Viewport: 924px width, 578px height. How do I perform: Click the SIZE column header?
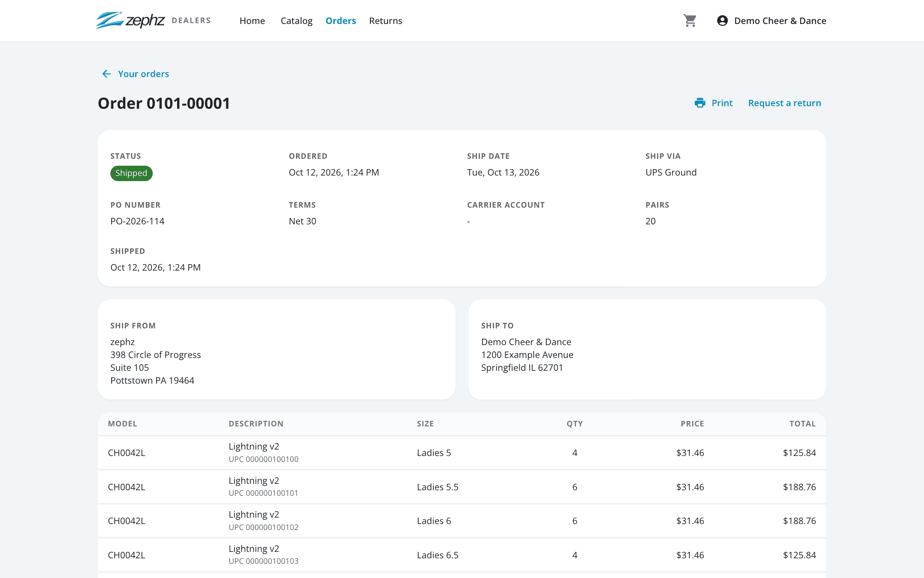pyautogui.click(x=425, y=423)
